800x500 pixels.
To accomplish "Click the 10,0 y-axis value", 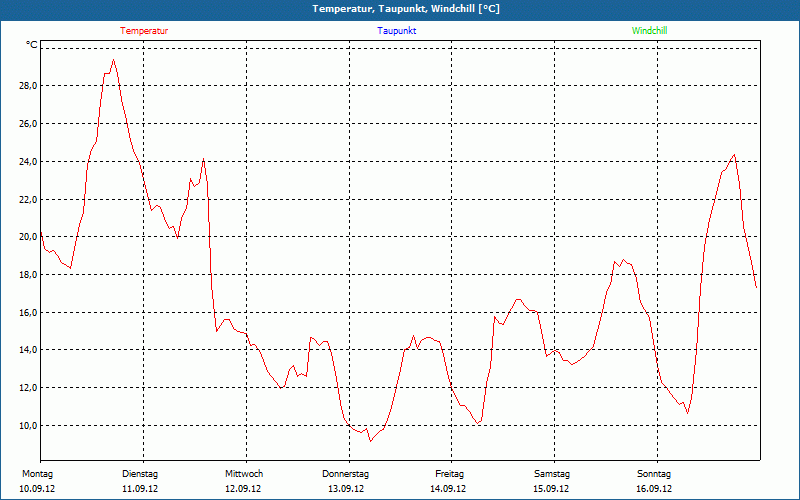I will (x=28, y=426).
